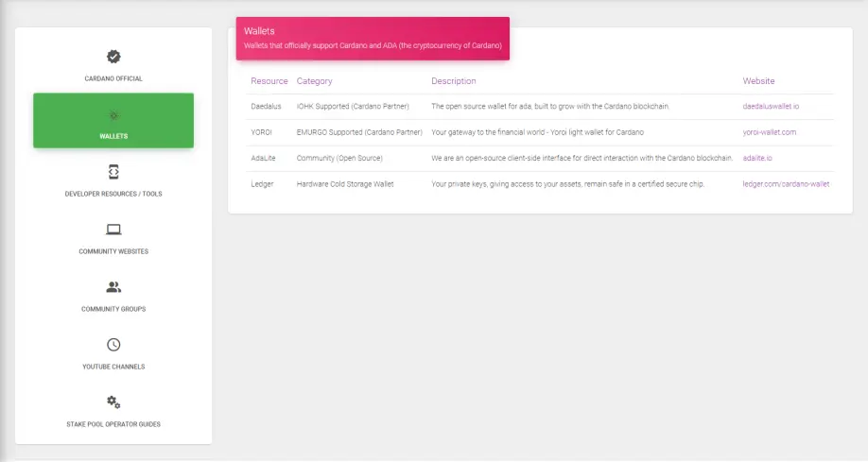
Task: Follow the adalite.io website link
Action: (757, 158)
